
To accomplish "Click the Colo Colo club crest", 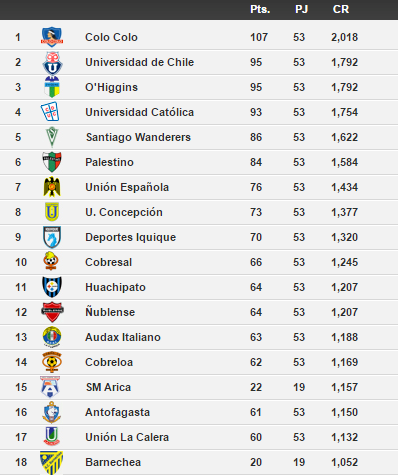I will [x=52, y=37].
